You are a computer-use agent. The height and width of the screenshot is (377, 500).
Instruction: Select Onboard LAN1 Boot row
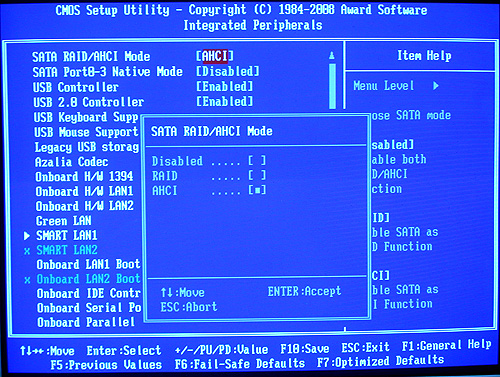point(88,265)
